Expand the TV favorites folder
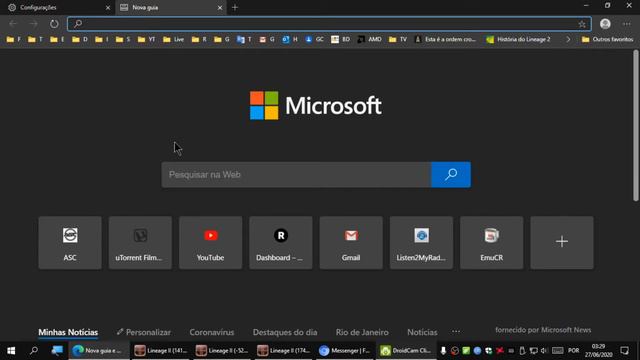The width and height of the screenshot is (640, 360). 398,39
